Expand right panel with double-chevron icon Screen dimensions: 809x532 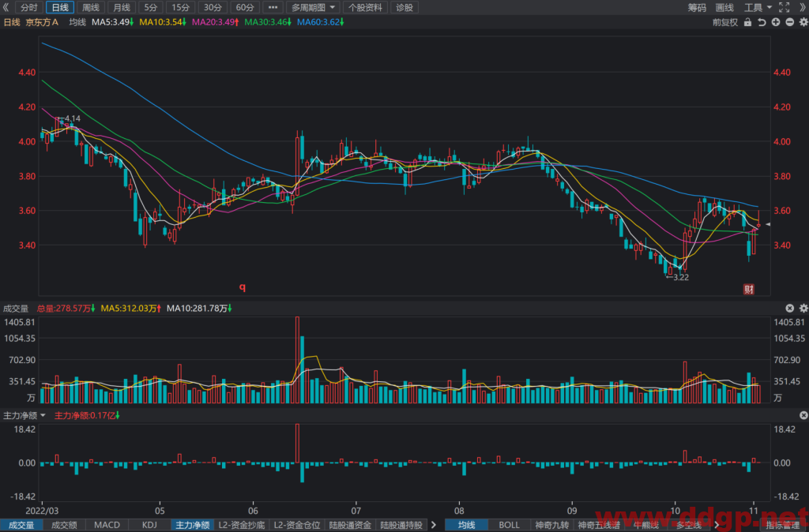pyautogui.click(x=803, y=7)
